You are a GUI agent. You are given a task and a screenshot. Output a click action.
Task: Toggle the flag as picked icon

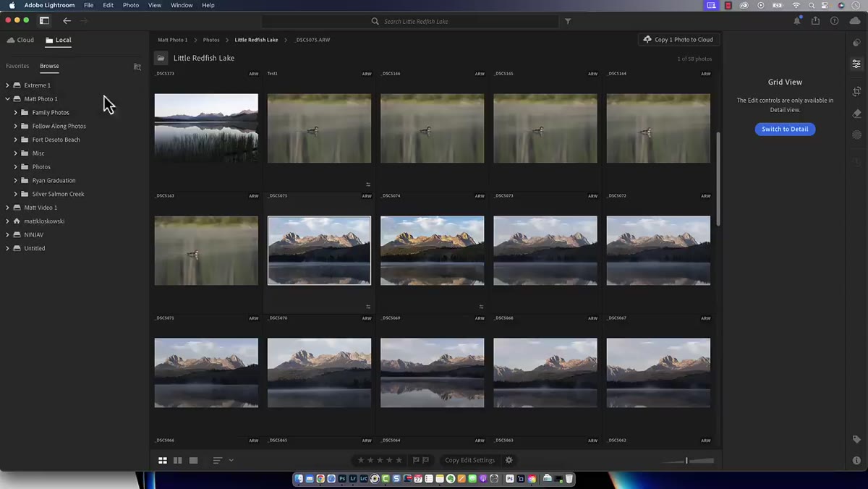pyautogui.click(x=416, y=460)
